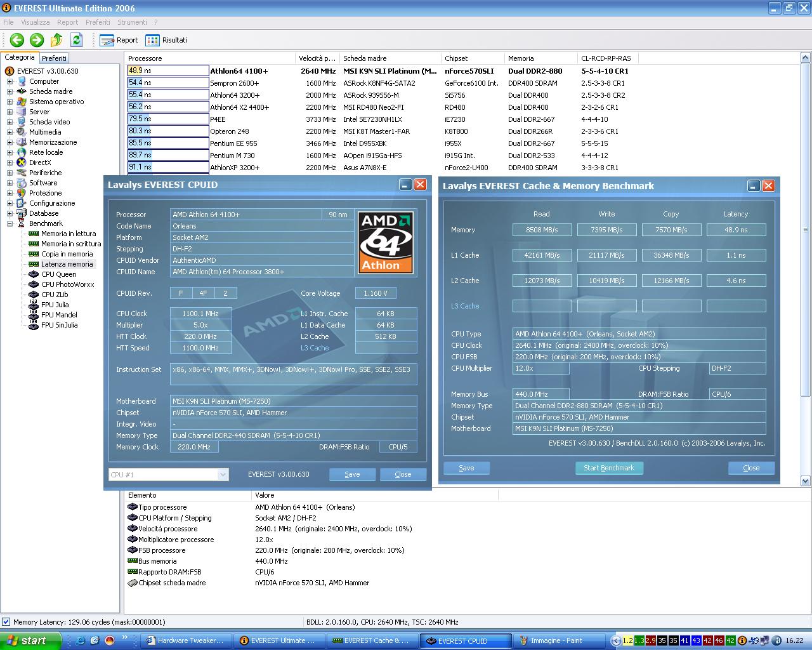Click Close in Cache & Memory Benchmark window
Viewport: 812px width, 650px height.
click(751, 468)
